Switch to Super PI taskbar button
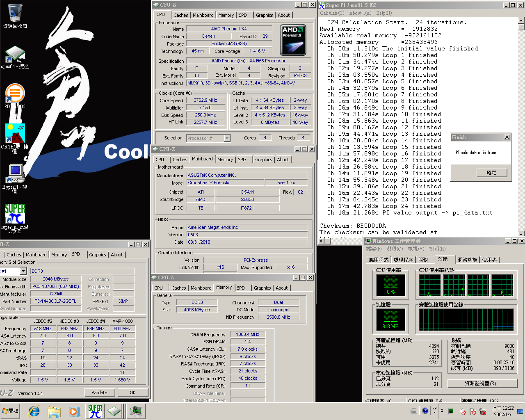The image size is (525, 420). pos(95,411)
